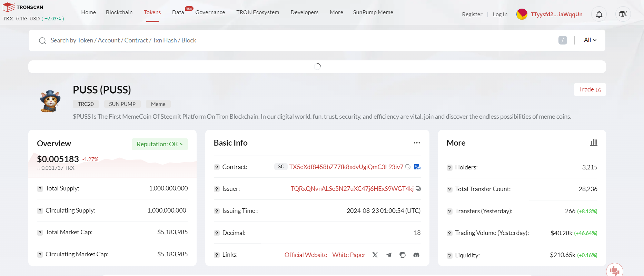644x276 pixels.
Task: Copy the contract address
Action: pos(408,167)
